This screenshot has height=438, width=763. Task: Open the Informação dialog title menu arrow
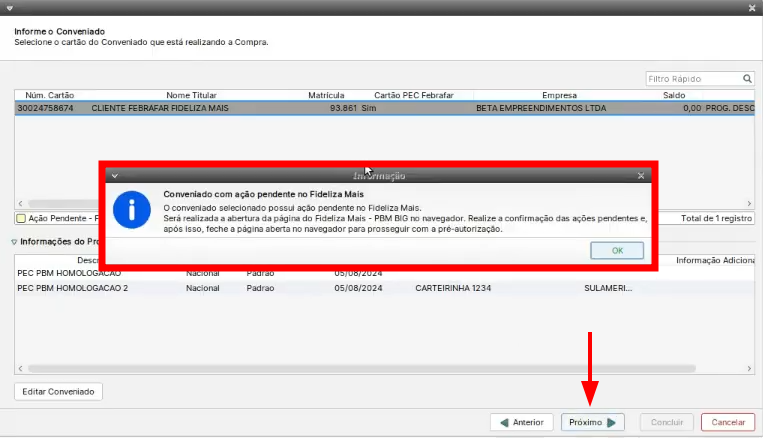click(115, 175)
